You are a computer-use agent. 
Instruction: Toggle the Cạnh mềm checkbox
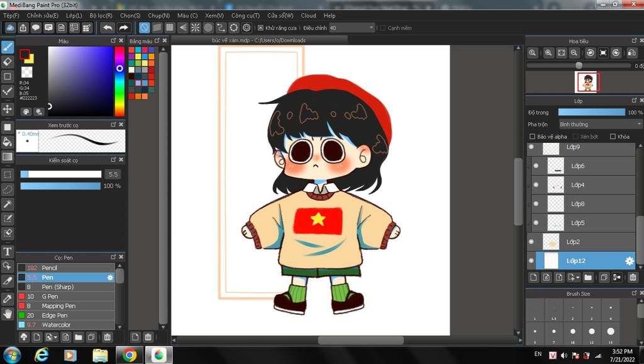click(383, 28)
